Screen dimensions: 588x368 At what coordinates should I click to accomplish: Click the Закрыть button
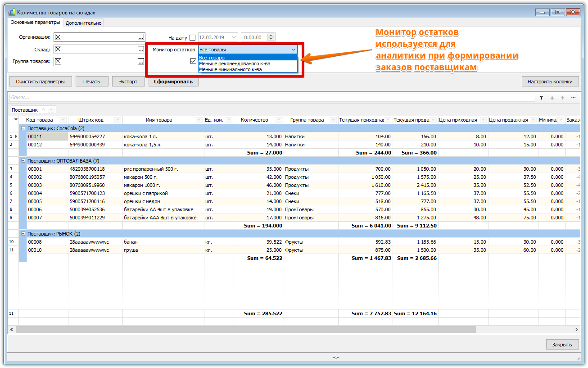pos(562,345)
